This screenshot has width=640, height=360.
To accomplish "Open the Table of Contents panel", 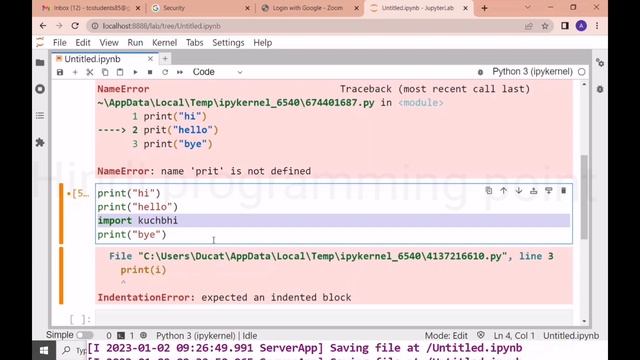I will pyautogui.click(x=40, y=116).
